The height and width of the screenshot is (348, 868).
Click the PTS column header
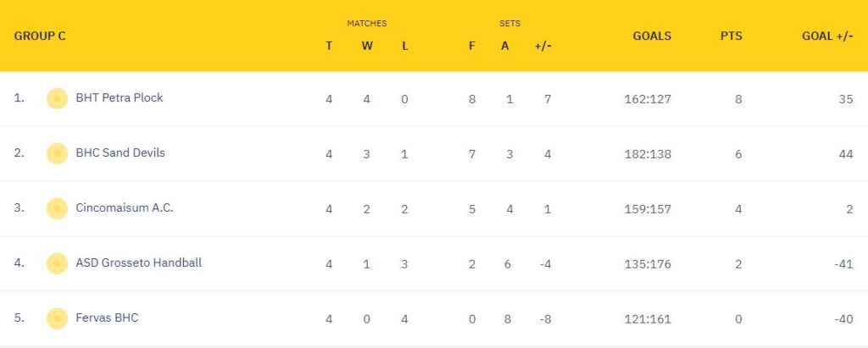(732, 36)
